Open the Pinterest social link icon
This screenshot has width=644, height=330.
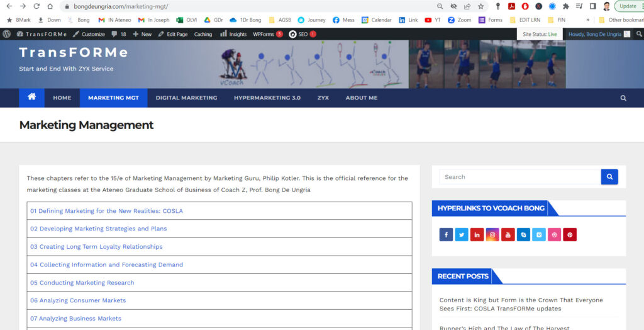tap(570, 235)
